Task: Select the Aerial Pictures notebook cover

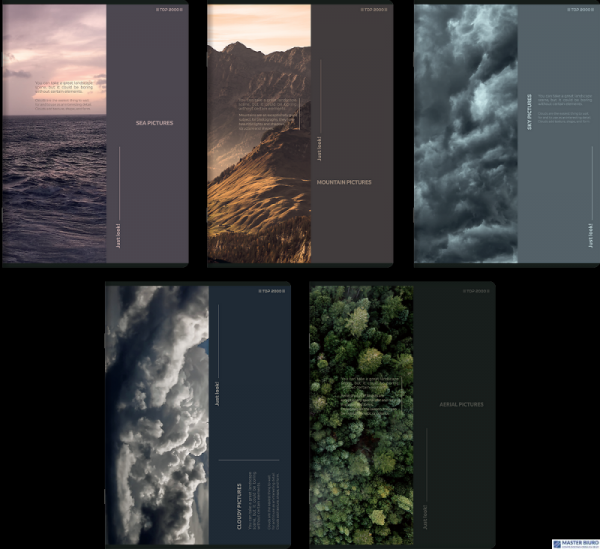Action: 403,415
